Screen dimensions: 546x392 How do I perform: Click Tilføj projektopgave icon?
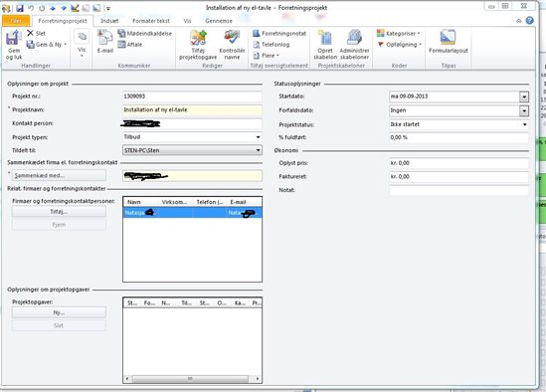coord(198,38)
